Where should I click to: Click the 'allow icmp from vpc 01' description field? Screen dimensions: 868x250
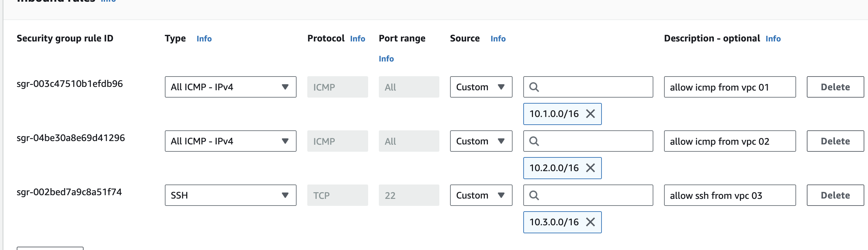tap(730, 87)
